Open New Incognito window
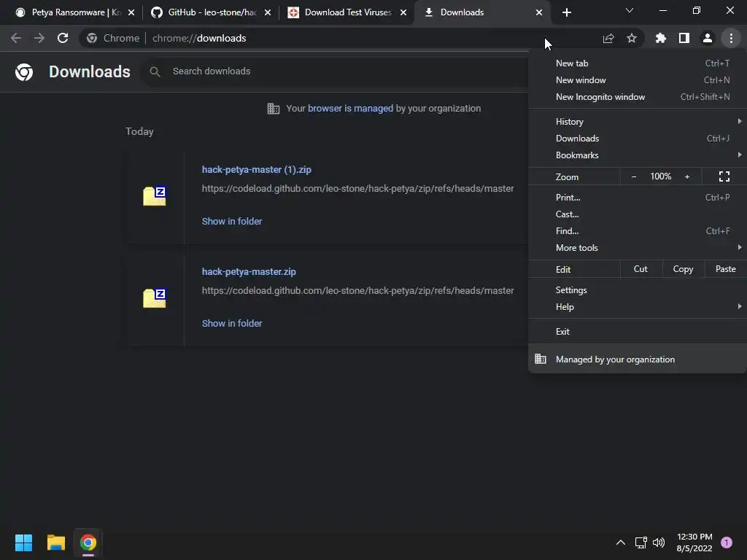Viewport: 747px width, 560px height. [638, 97]
